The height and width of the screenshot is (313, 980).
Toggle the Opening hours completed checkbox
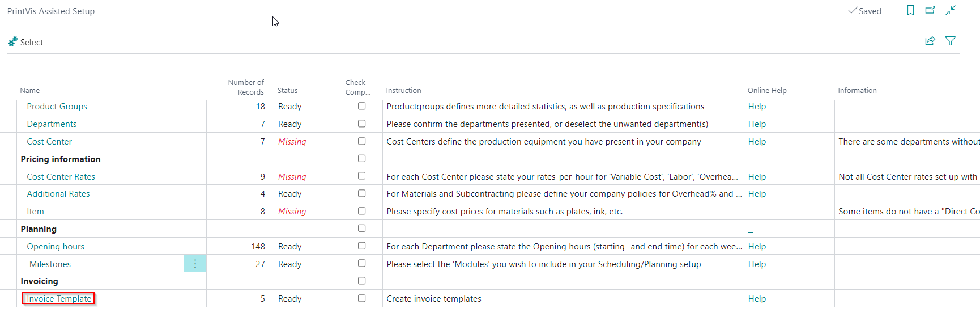(362, 246)
